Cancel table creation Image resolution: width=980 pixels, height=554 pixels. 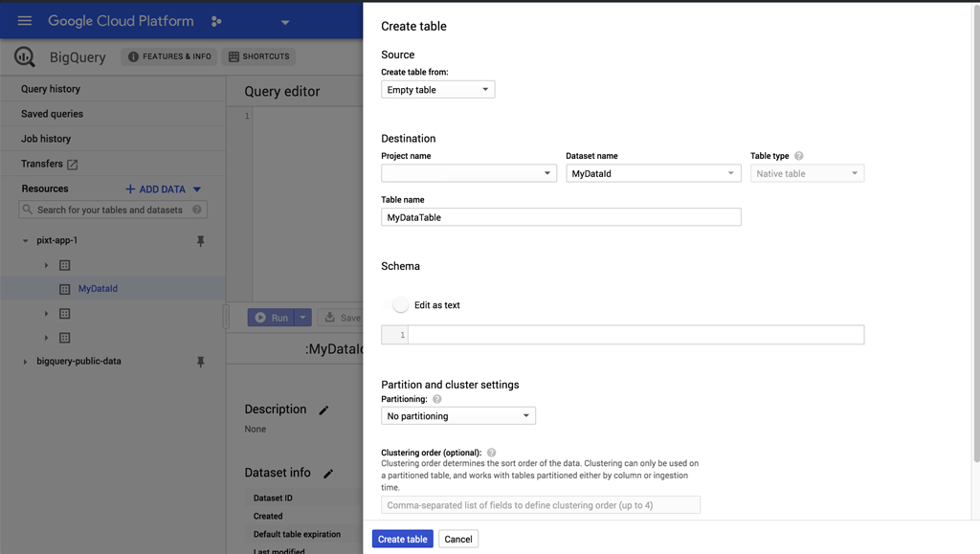(x=458, y=539)
